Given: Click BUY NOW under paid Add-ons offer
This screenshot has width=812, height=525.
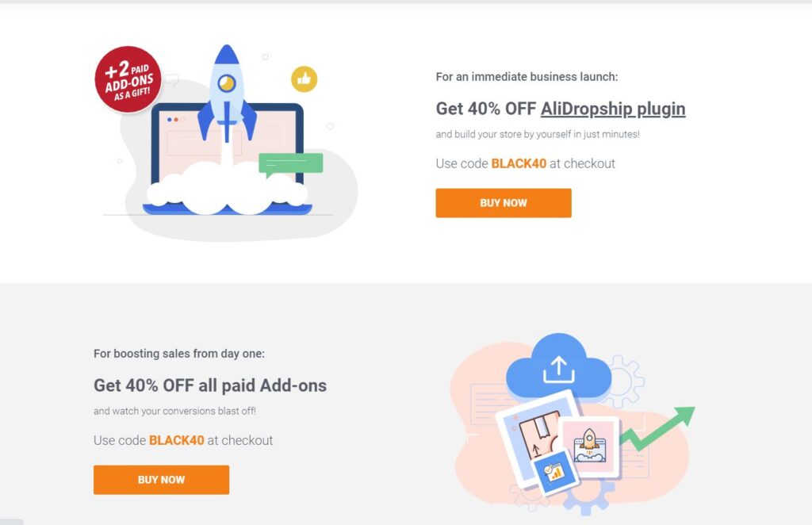Looking at the screenshot, I should [x=161, y=480].
